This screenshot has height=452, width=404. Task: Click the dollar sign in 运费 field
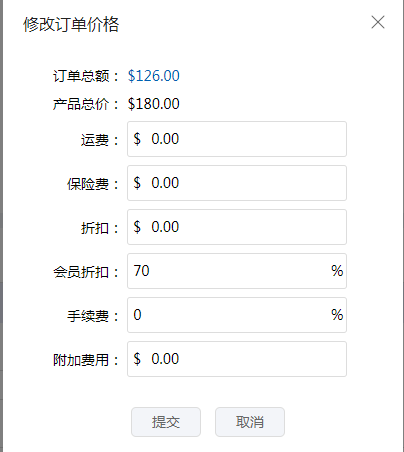click(x=137, y=139)
